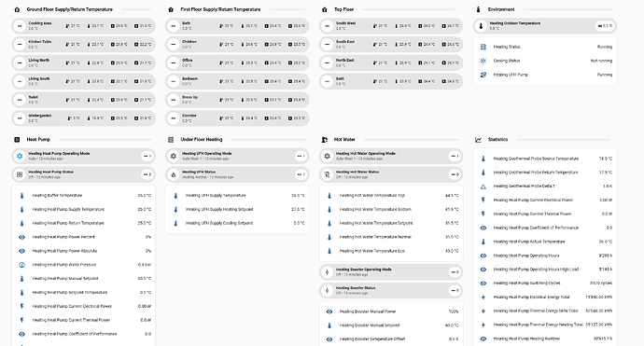This screenshot has height=346, width=644.
Task: Click the Heating Outdoor Temperature thermometer icon
Action: click(481, 26)
